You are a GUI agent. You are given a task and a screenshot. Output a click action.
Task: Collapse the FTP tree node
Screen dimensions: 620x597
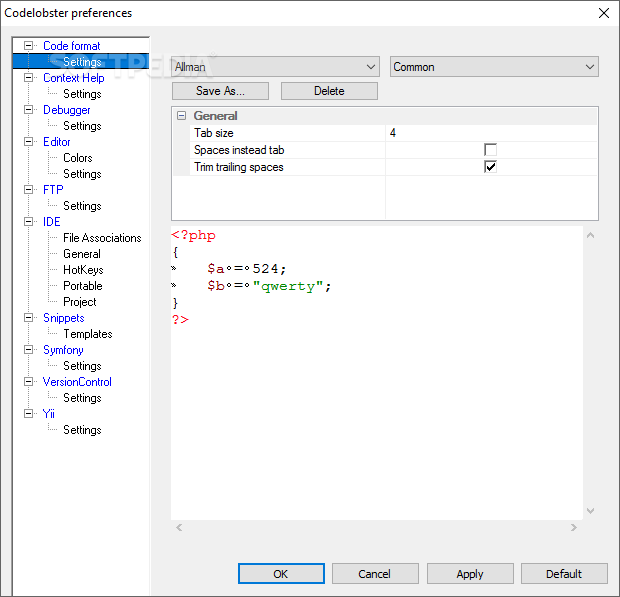coord(28,190)
